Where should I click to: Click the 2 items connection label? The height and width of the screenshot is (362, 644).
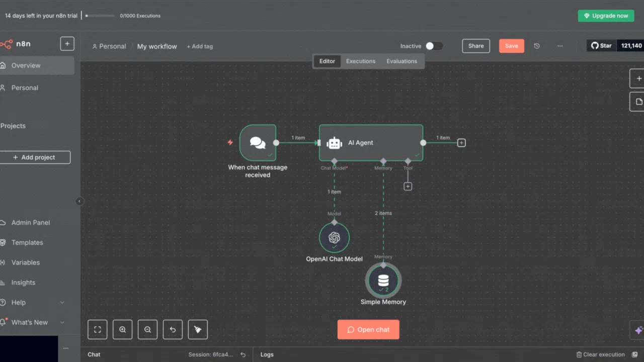click(383, 213)
